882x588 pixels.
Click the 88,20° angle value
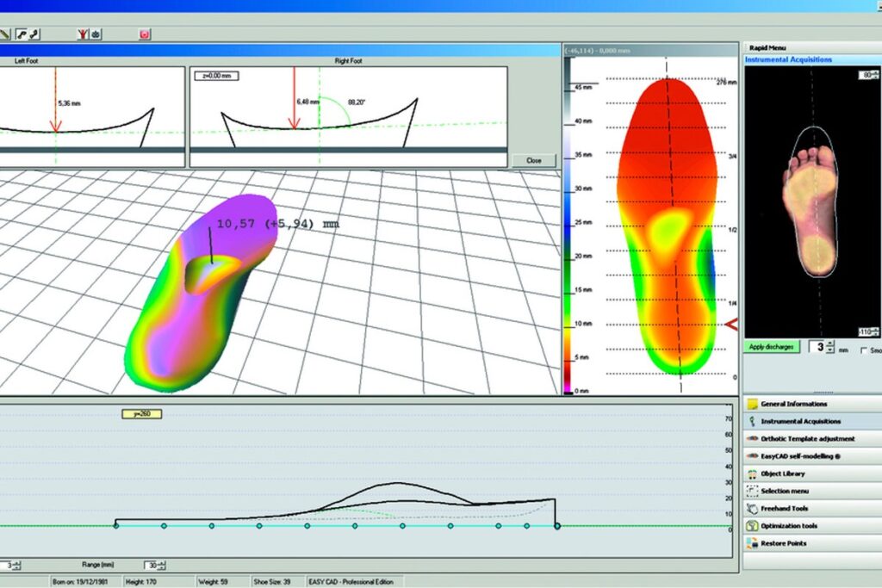tap(357, 102)
